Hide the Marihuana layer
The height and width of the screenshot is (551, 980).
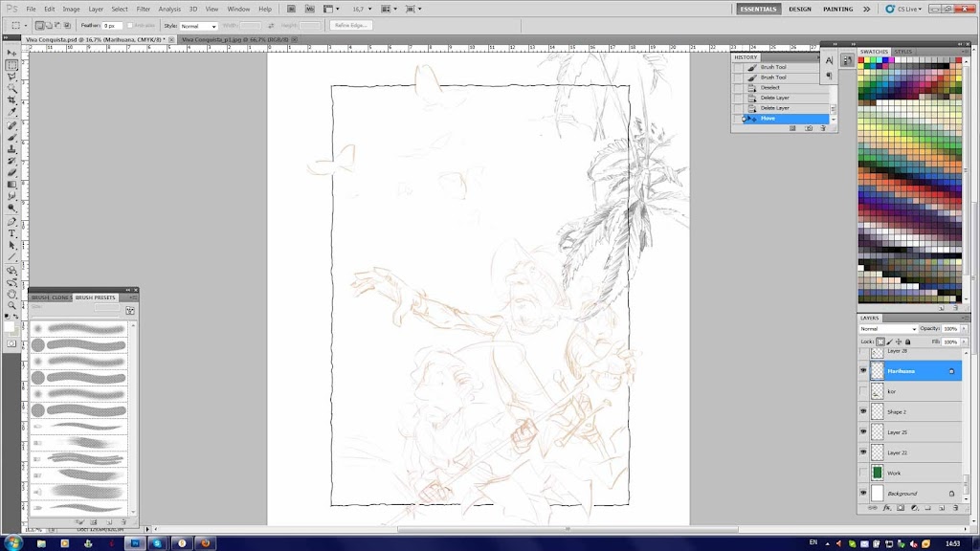click(863, 370)
